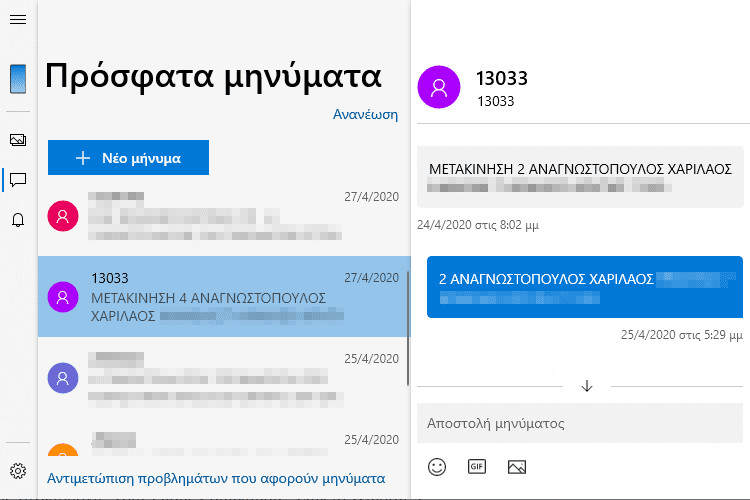
Task: Open the Photos section in sidebar
Action: [x=18, y=140]
